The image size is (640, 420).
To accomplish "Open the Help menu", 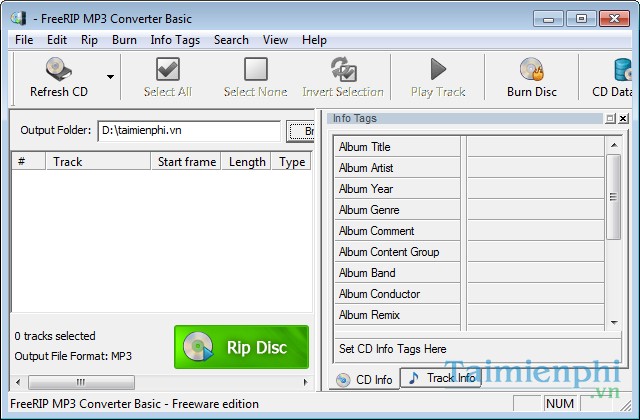I will (x=314, y=40).
